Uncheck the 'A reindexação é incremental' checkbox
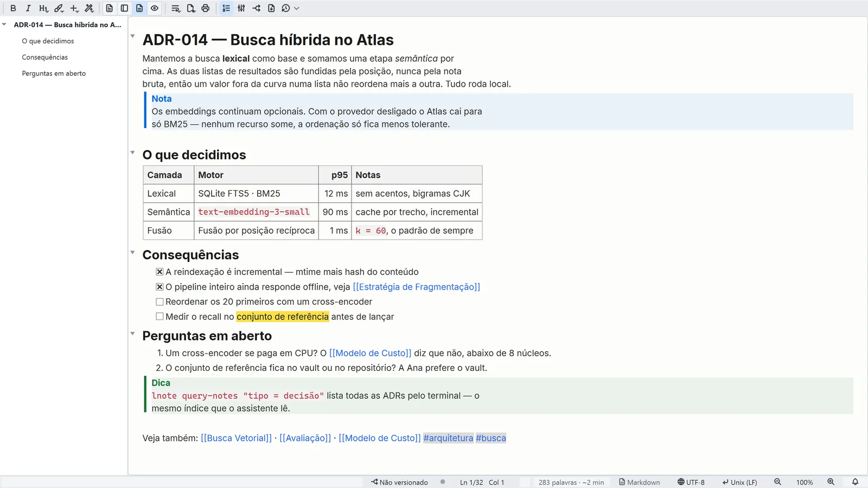Screen dimensions: 868x488 point(159,272)
